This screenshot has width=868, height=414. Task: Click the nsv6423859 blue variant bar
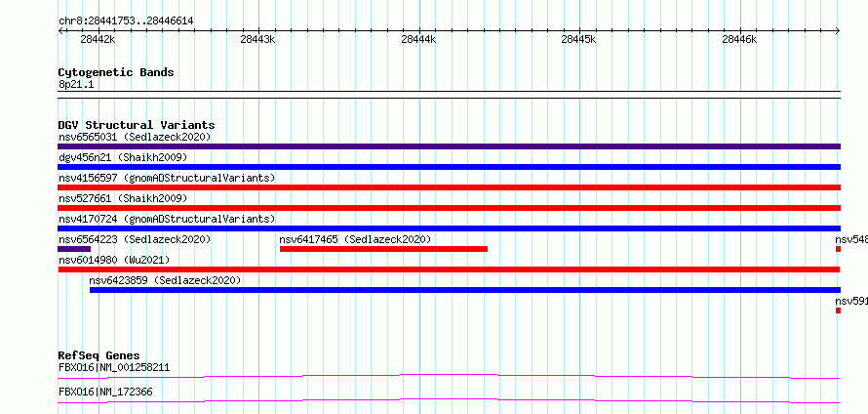(x=465, y=290)
